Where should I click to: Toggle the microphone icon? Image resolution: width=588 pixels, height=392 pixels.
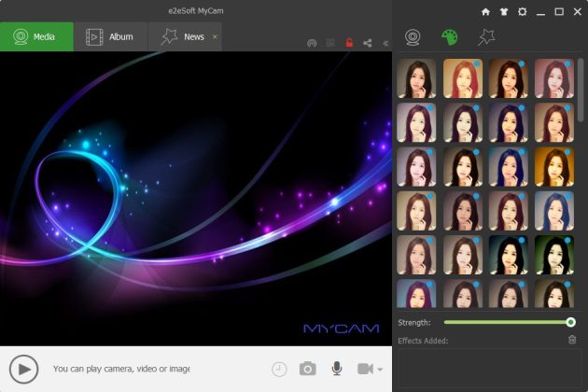[x=337, y=369]
